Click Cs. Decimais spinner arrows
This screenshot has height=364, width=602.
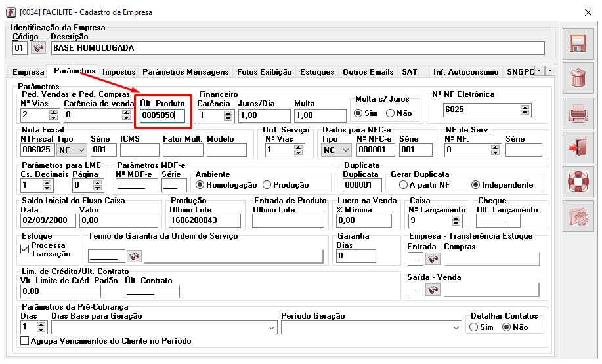(x=47, y=186)
